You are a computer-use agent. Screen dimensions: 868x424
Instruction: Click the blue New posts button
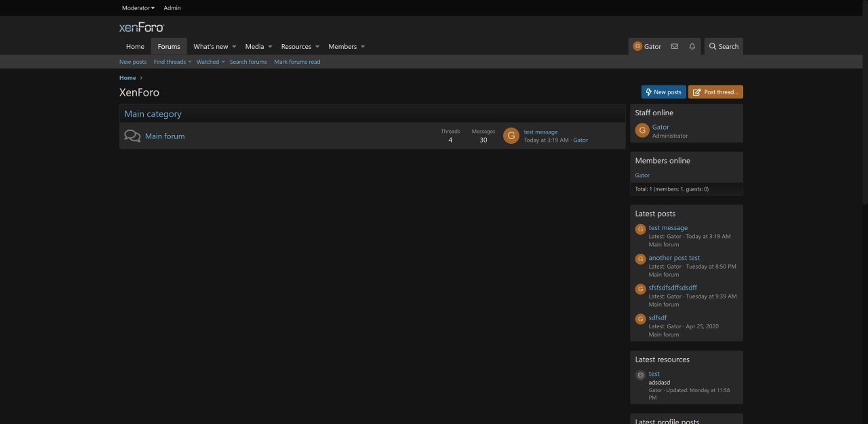[664, 92]
